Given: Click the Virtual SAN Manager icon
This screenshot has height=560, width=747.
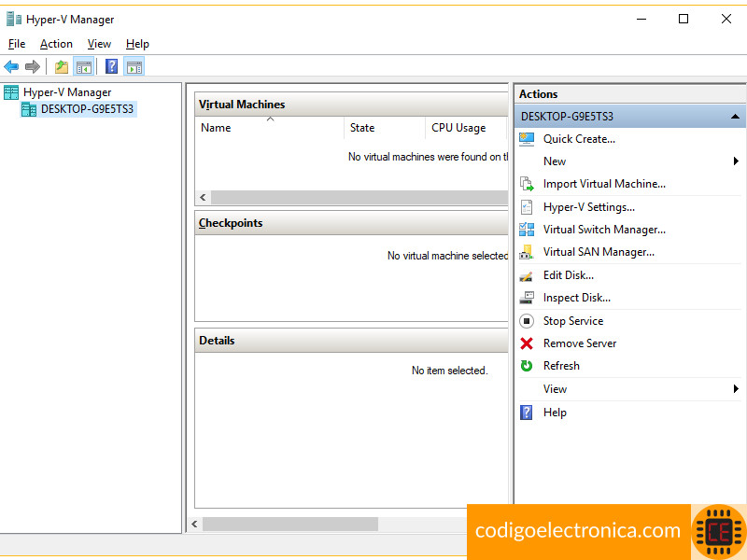Looking at the screenshot, I should 527,252.
